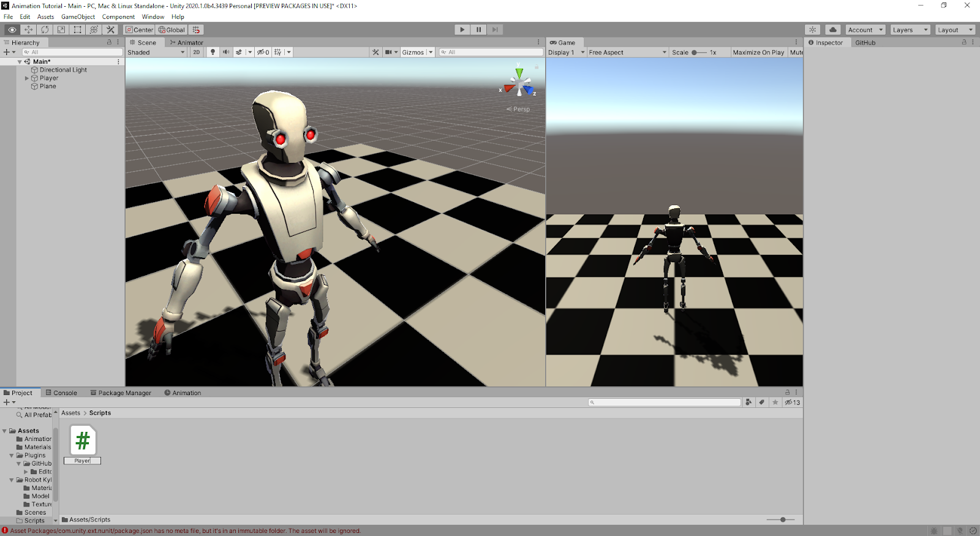The width and height of the screenshot is (980, 536).
Task: Click the Project search field
Action: 665,402
